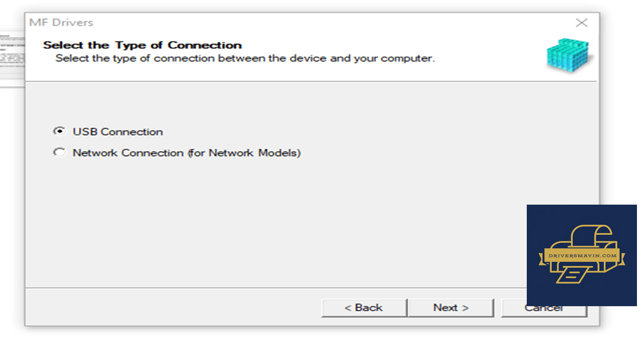Open the DRIVERSMAYIN.COM banner link
The height and width of the screenshot is (362, 644).
582,255
